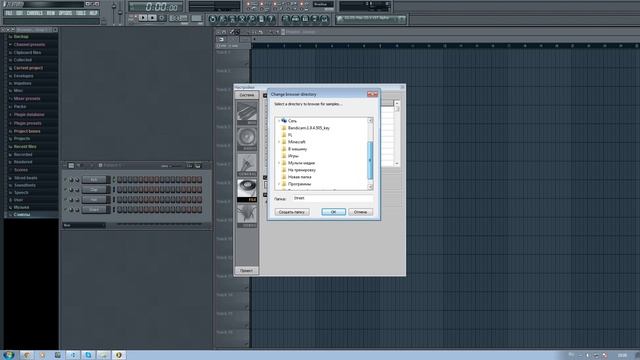Select the Игры folder in the tree
The width and height of the screenshot is (640, 360).
click(293, 156)
